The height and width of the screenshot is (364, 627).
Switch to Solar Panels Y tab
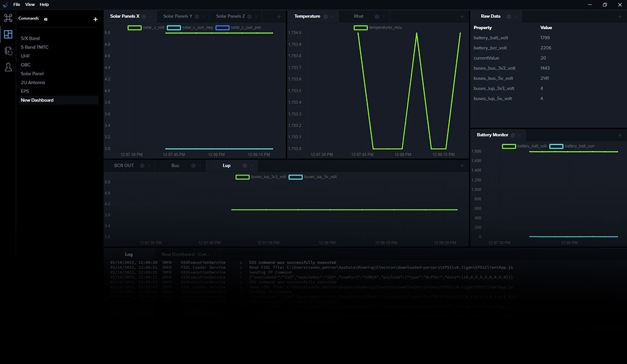178,17
